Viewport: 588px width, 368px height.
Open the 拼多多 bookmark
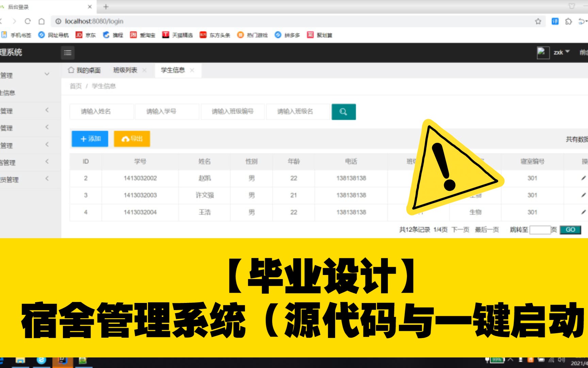coord(287,35)
